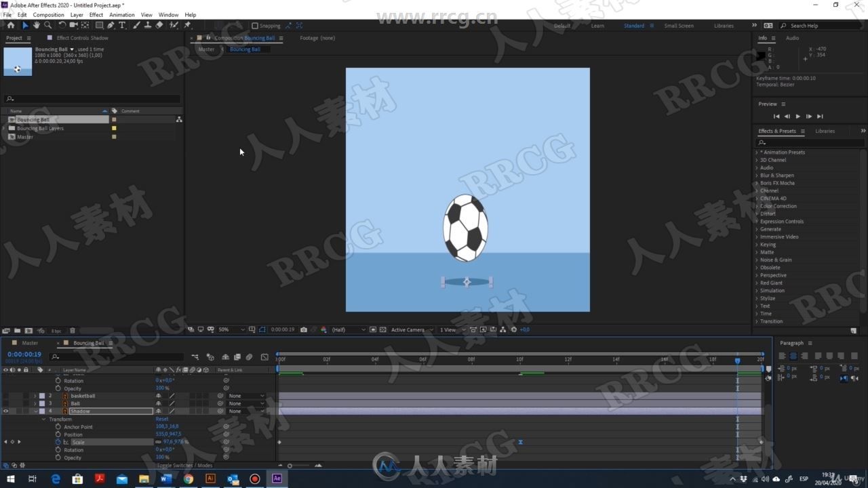The width and height of the screenshot is (868, 488).
Task: Expand the Blur & Sharpen effects category
Action: click(757, 176)
